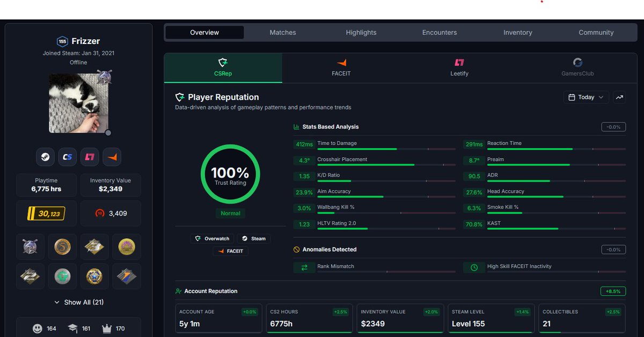The height and width of the screenshot is (337, 644).
Task: Select the orange and blue Season 1 medal
Action: [127, 276]
